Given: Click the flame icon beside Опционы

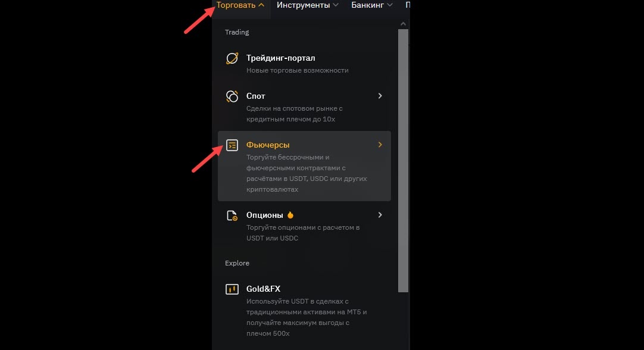Looking at the screenshot, I should pos(290,215).
